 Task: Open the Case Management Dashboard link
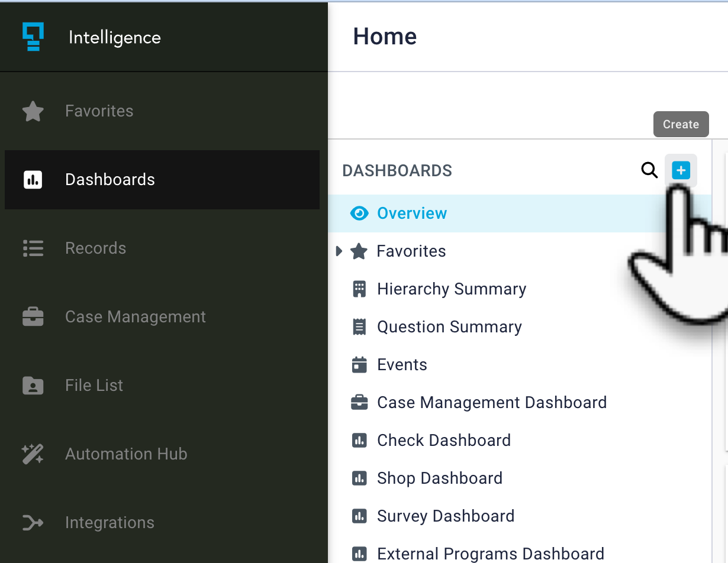[491, 403]
